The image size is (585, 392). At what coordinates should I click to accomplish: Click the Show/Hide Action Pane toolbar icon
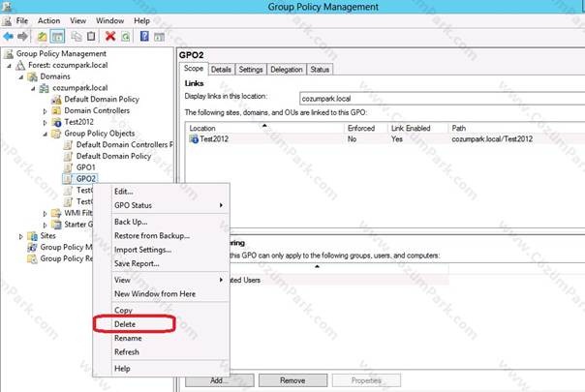tap(159, 37)
